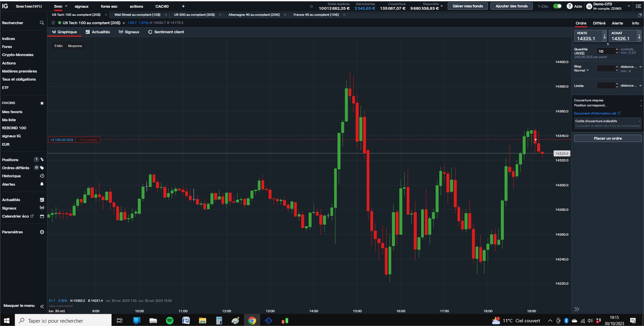Open the Favoris star icon
Viewport: 644px width, 326px height.
coord(42,103)
